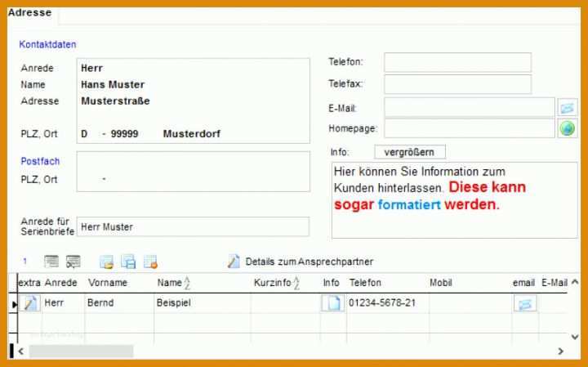The image size is (588, 367).
Task: Click the Anrede column header
Action: coord(60,283)
